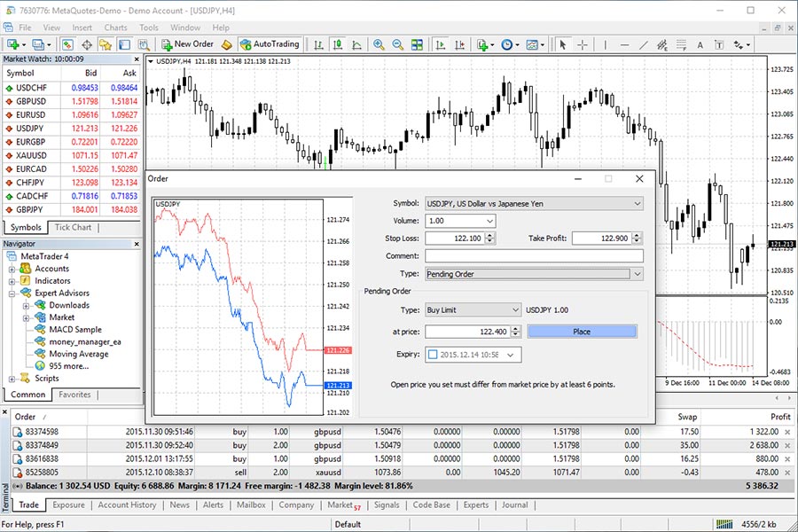This screenshot has height=532, width=798.
Task: Toggle the Market Watch window icon
Action: (x=67, y=45)
